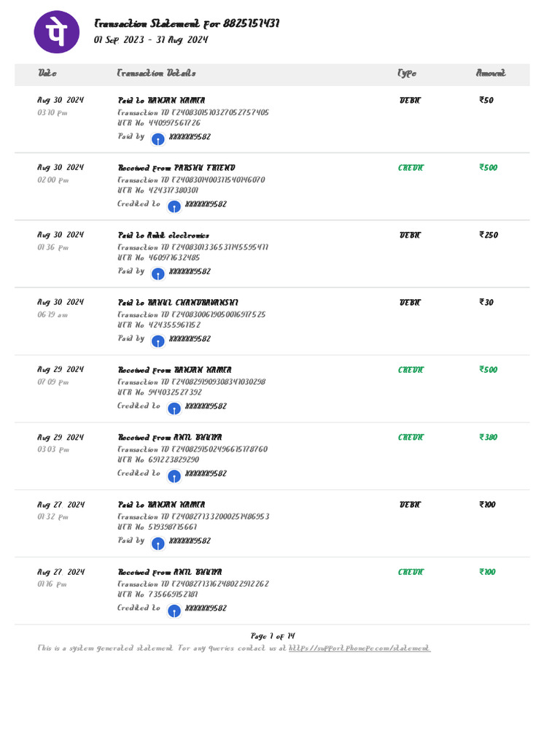The image size is (560, 747).
Task: Click the statement date range text
Action: (151, 40)
